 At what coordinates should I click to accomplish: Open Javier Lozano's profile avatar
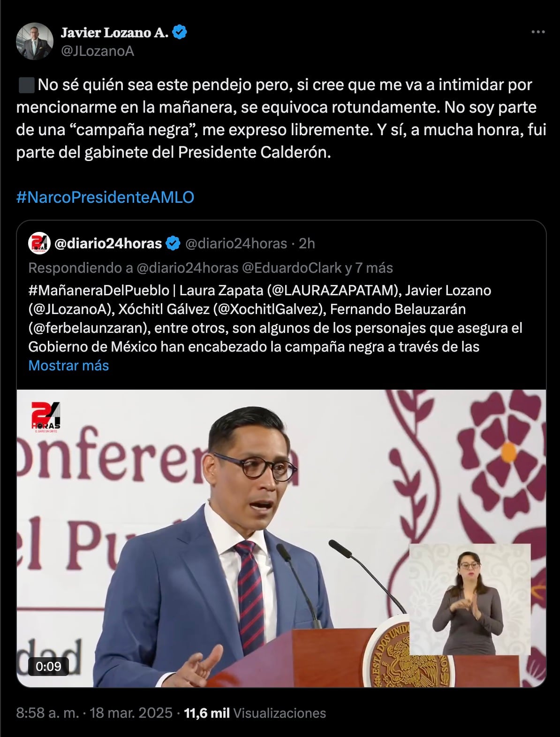click(x=35, y=41)
